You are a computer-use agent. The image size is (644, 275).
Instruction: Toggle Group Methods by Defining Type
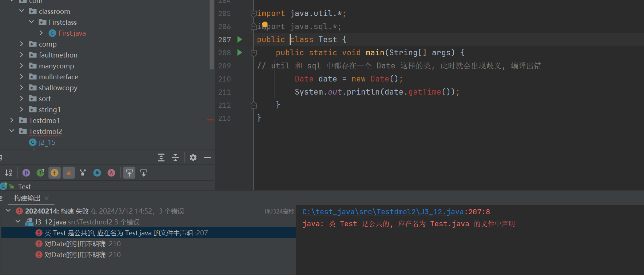tap(83, 173)
